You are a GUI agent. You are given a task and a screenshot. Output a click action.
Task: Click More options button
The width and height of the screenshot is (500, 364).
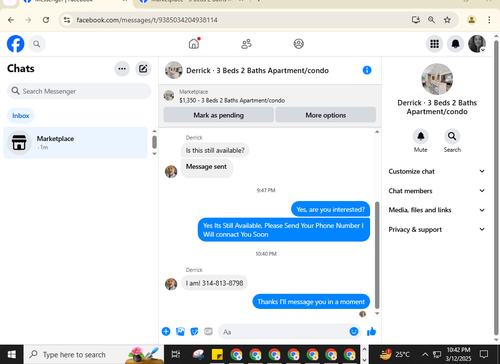326,115
